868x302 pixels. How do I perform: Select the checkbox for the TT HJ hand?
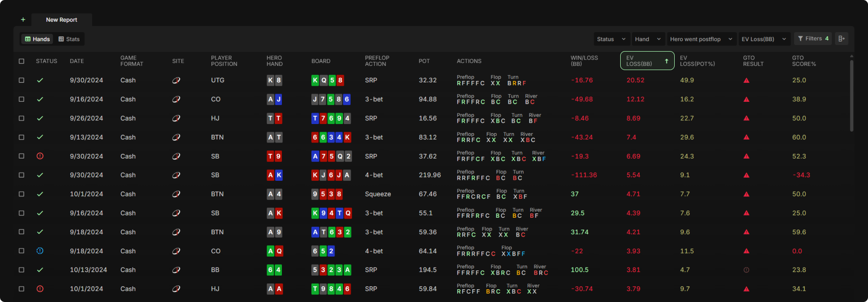[x=21, y=118]
